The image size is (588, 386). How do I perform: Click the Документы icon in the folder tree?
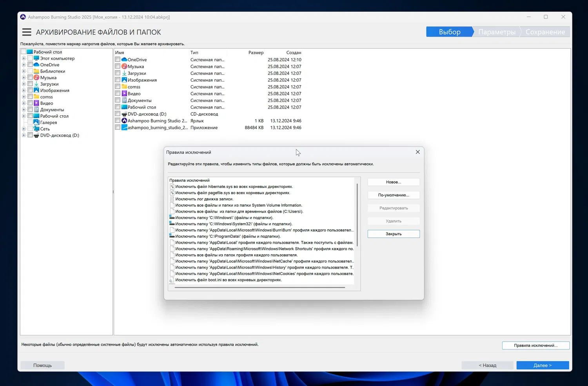coord(36,110)
